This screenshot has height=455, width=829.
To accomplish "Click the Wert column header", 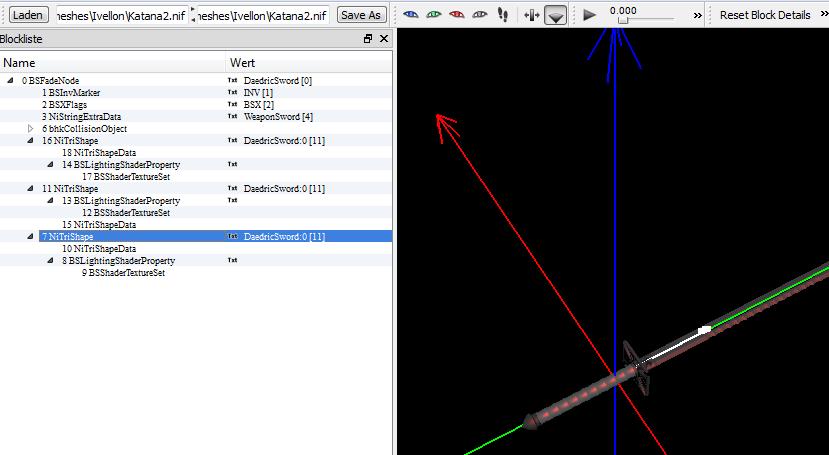I will (242, 63).
